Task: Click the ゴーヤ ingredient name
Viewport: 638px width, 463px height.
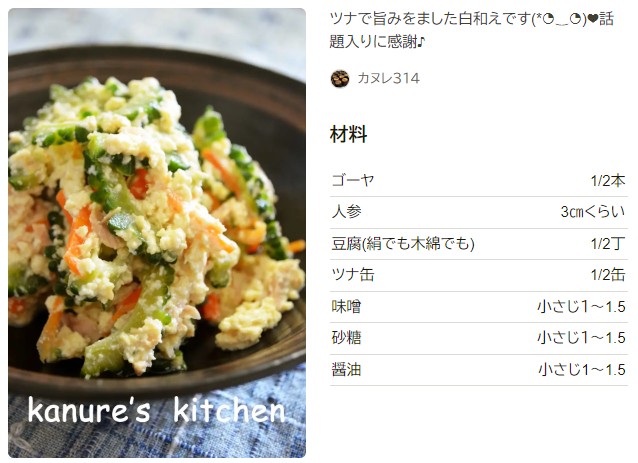Action: [x=352, y=180]
